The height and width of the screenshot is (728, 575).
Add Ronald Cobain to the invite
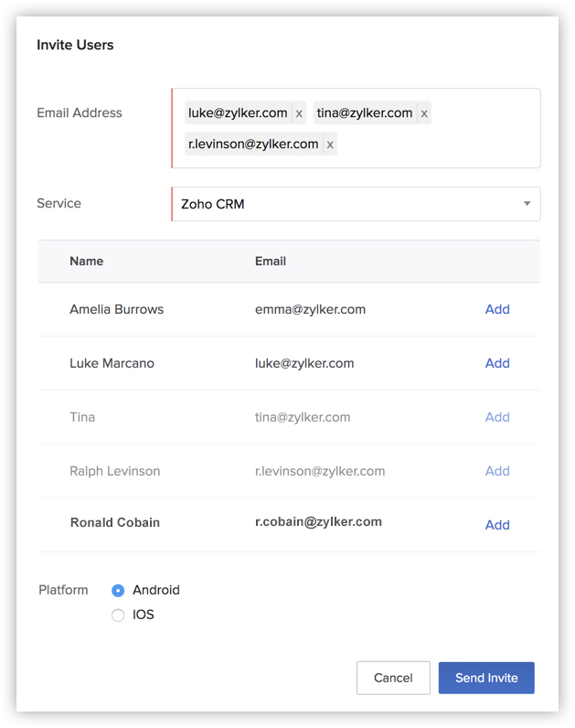click(497, 525)
